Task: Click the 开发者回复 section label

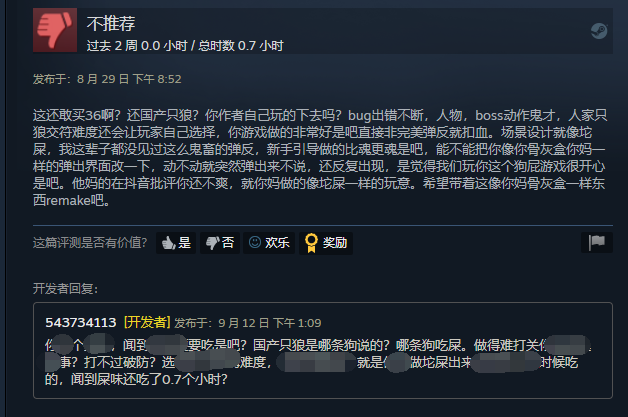Action: click(65, 288)
